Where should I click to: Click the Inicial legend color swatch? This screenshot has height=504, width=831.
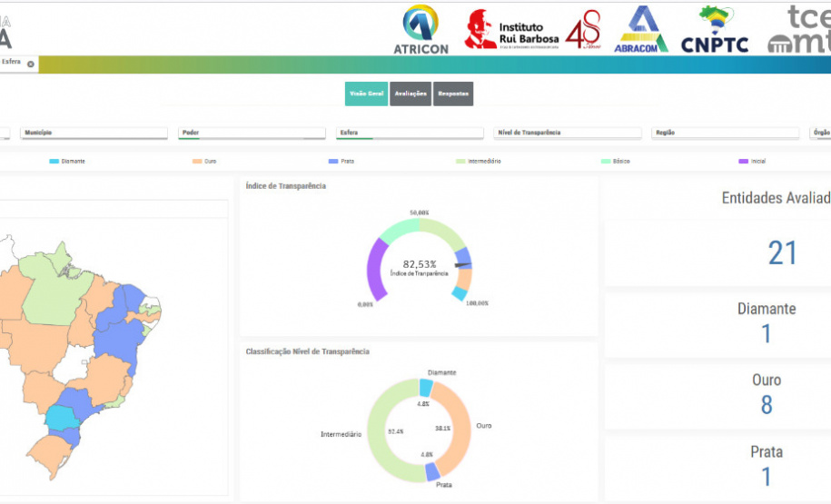(x=743, y=161)
